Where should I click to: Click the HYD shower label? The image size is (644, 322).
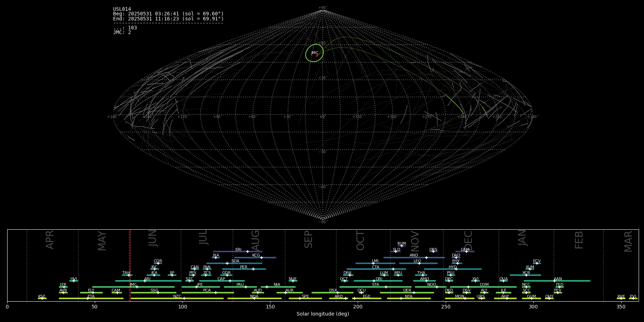(453, 267)
